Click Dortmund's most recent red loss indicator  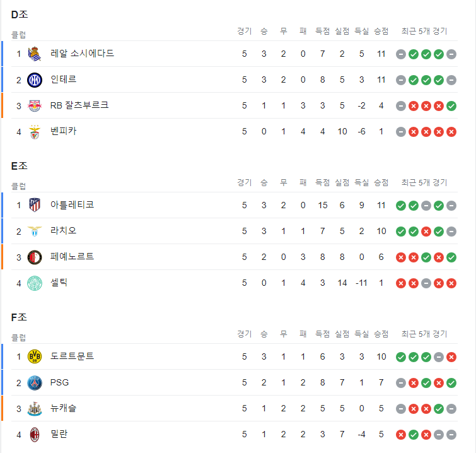(451, 357)
